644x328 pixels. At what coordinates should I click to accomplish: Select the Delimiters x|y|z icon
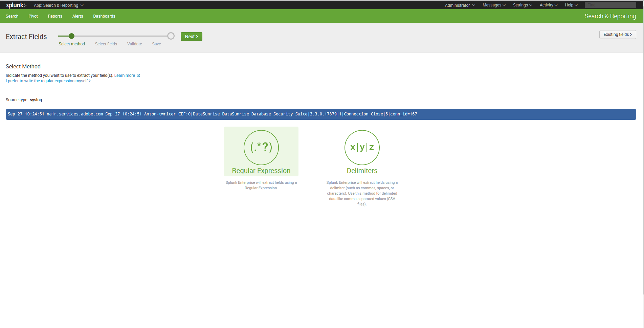pyautogui.click(x=362, y=148)
